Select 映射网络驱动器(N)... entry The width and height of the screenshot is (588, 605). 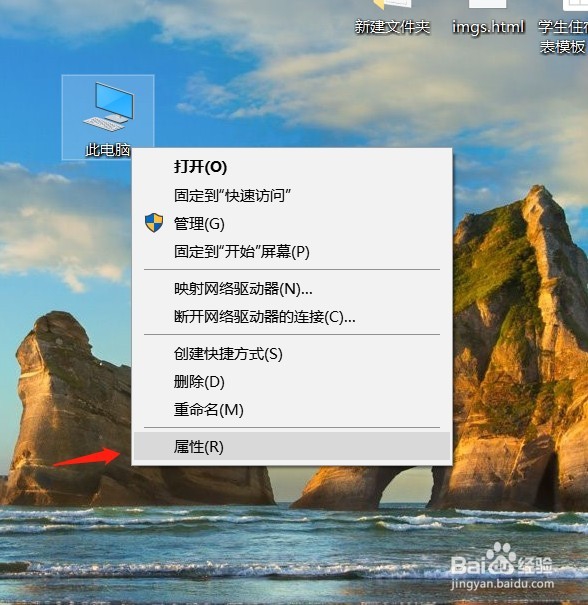point(292,289)
